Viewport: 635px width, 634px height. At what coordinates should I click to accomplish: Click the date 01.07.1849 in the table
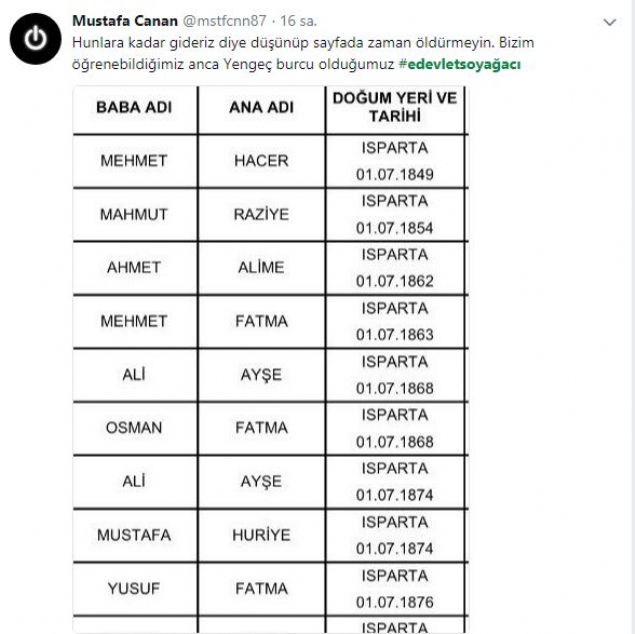[394, 175]
